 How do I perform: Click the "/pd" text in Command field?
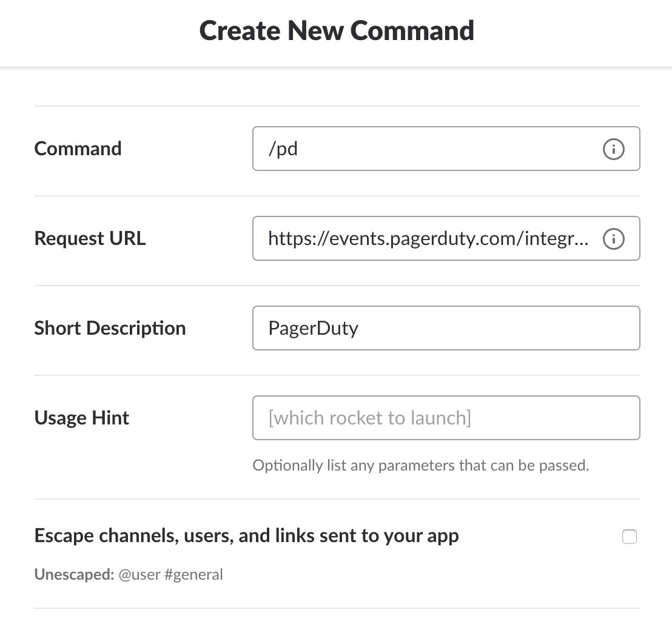tap(283, 149)
